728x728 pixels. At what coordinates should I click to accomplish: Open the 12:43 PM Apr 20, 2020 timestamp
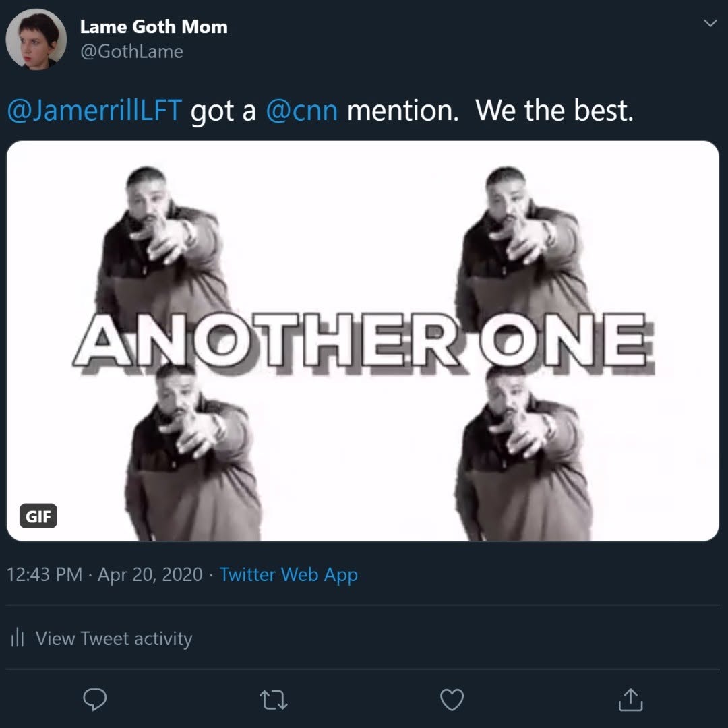(x=104, y=575)
